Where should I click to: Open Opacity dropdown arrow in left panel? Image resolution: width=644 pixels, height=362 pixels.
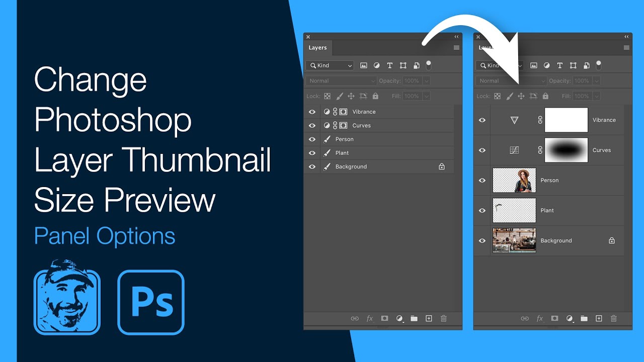pyautogui.click(x=427, y=81)
